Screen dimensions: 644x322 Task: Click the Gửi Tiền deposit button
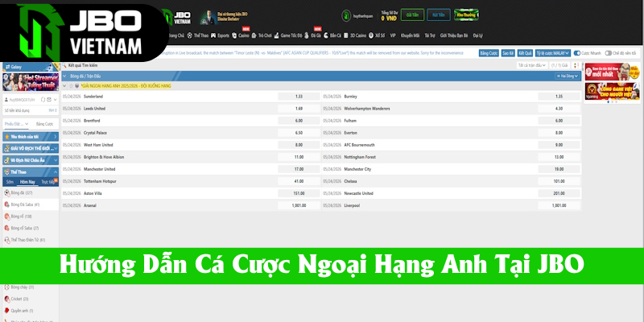click(412, 14)
